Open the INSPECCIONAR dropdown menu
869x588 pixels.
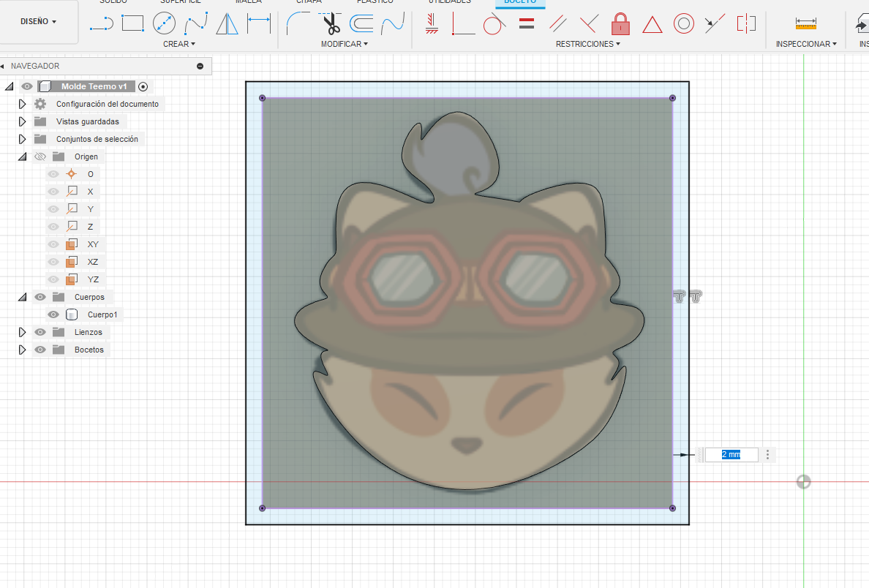806,44
